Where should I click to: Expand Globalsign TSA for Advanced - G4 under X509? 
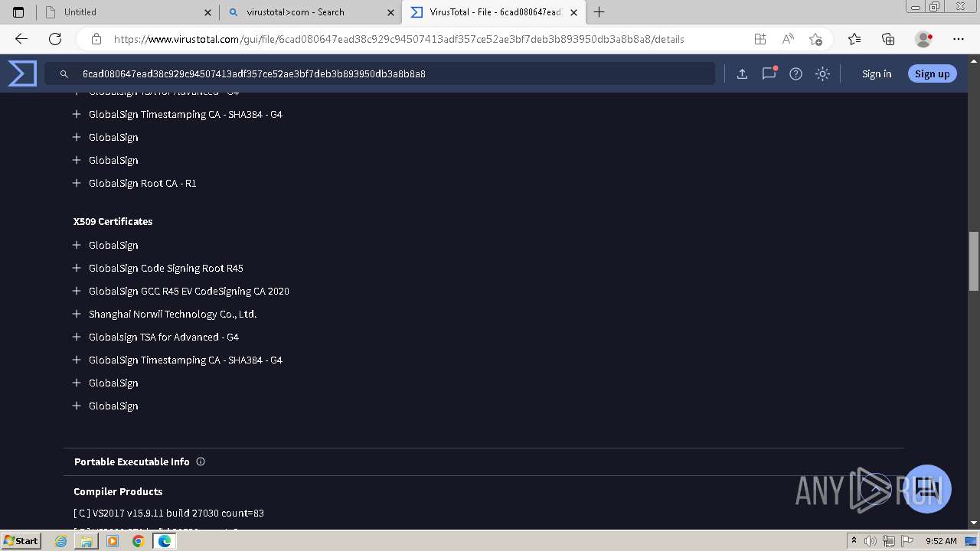point(77,337)
